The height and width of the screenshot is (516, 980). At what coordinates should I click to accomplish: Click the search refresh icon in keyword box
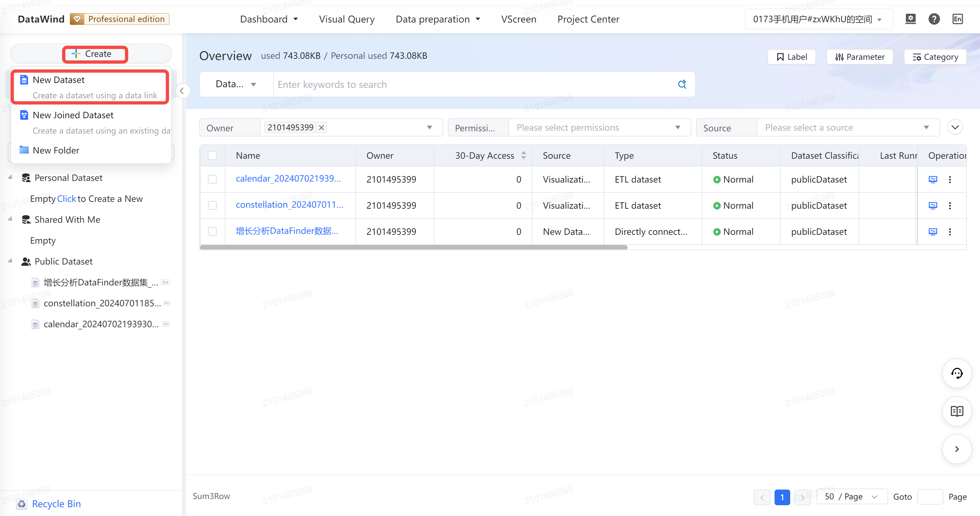(x=682, y=84)
